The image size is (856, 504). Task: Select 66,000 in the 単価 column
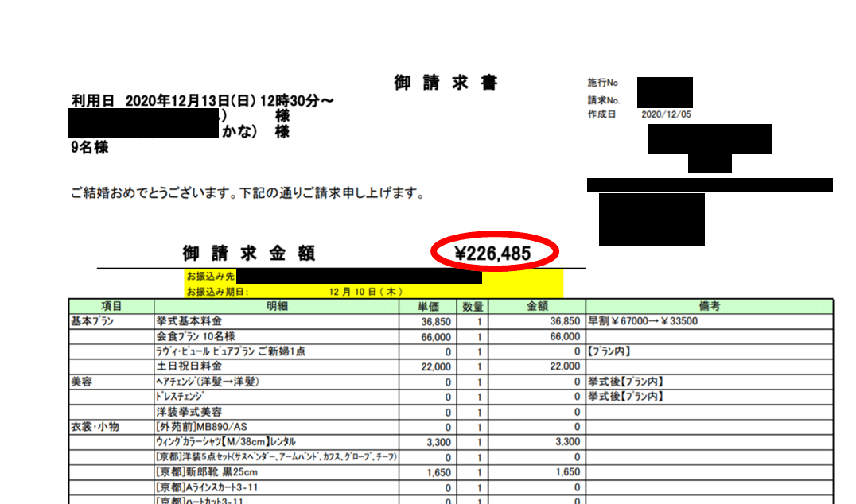coord(436,337)
